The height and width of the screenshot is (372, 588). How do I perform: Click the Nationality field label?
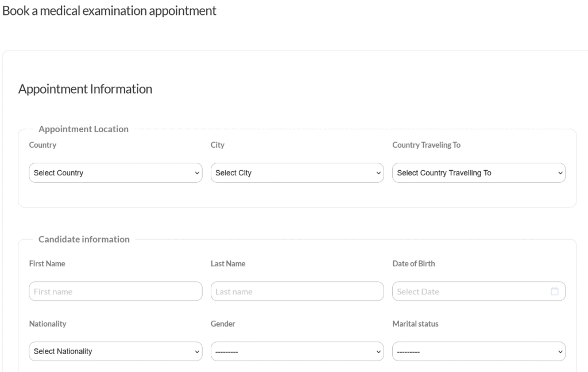coord(48,324)
